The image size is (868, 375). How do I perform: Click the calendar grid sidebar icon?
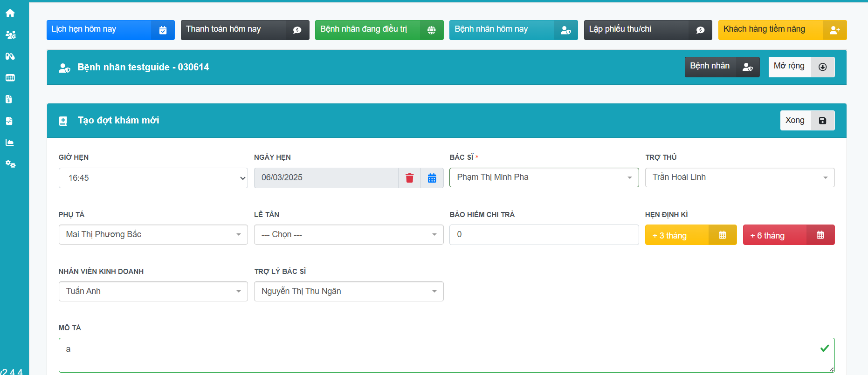point(10,78)
